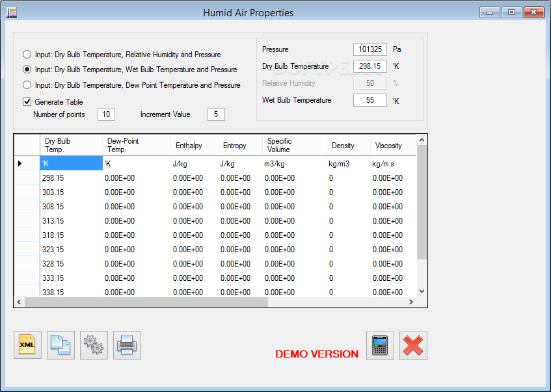Select the 318.15 table cell

(x=72, y=235)
